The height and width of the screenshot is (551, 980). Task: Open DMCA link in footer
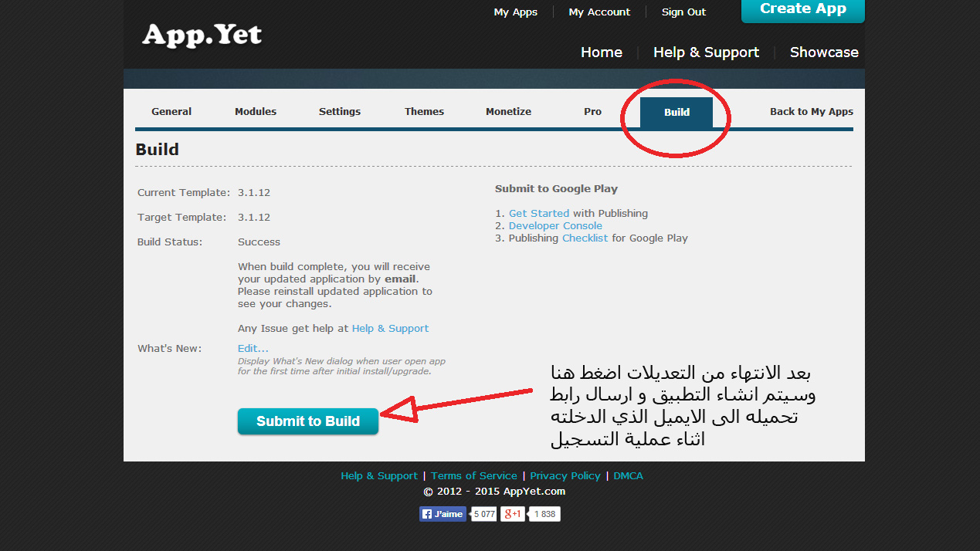click(628, 476)
